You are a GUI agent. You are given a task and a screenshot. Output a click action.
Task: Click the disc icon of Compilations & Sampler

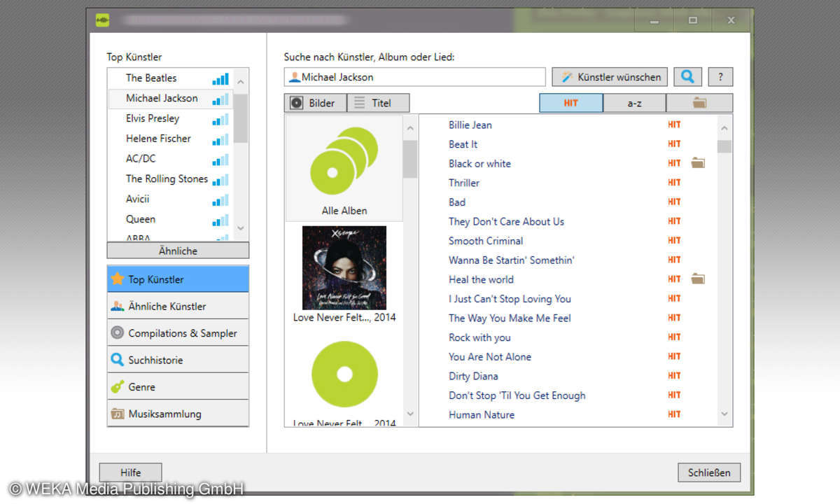point(118,332)
